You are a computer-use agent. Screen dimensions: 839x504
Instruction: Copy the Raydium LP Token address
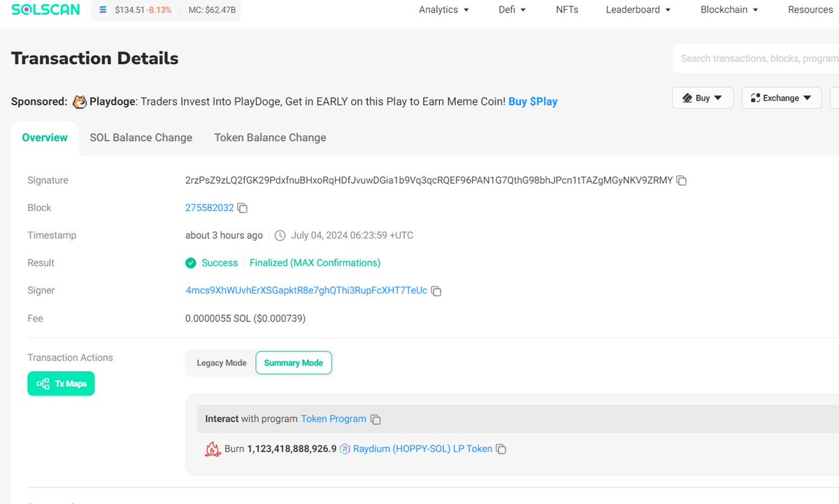pyautogui.click(x=501, y=449)
